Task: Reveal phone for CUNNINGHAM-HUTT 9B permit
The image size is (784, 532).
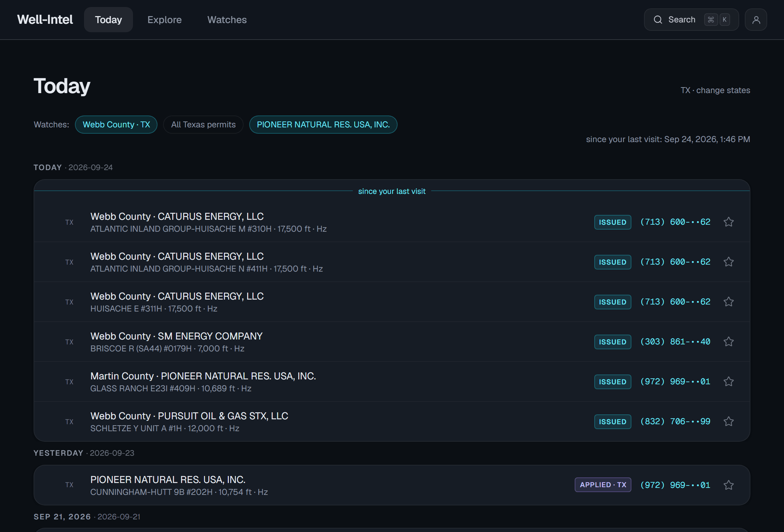Action: click(675, 485)
